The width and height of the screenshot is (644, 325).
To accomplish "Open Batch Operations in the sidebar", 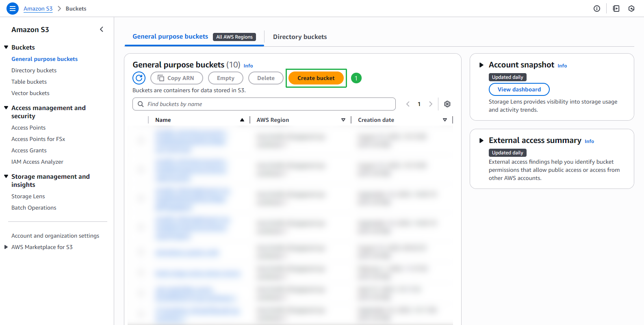I will [34, 208].
